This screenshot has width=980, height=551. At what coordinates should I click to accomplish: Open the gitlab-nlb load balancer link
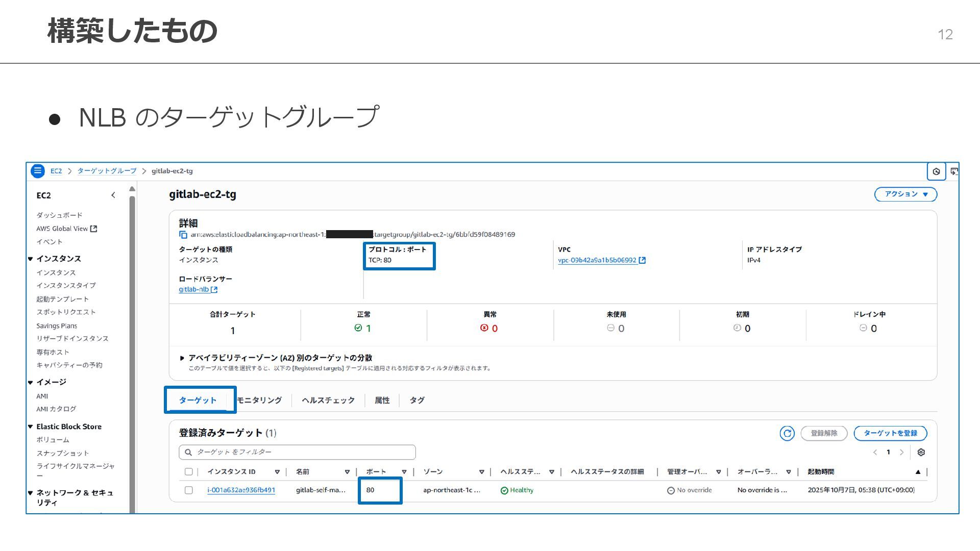[x=194, y=289]
